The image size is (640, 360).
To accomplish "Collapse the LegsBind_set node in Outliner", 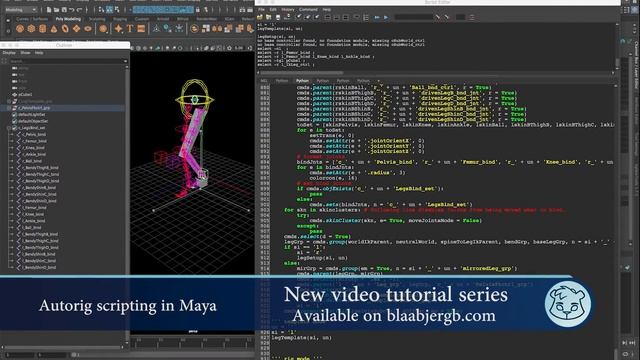I will 9,128.
